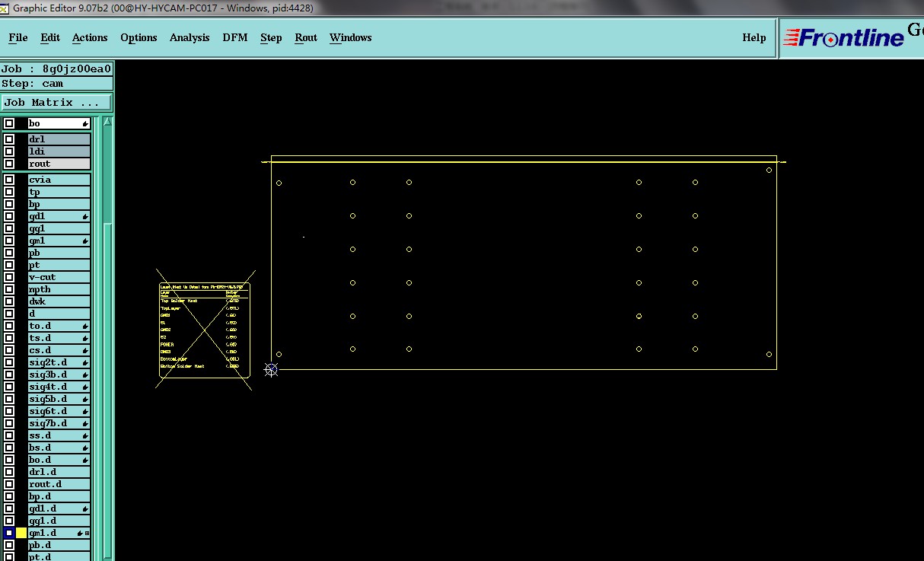The width and height of the screenshot is (924, 561).
Task: Enable the npth layer checkbox
Action: [x=9, y=289]
